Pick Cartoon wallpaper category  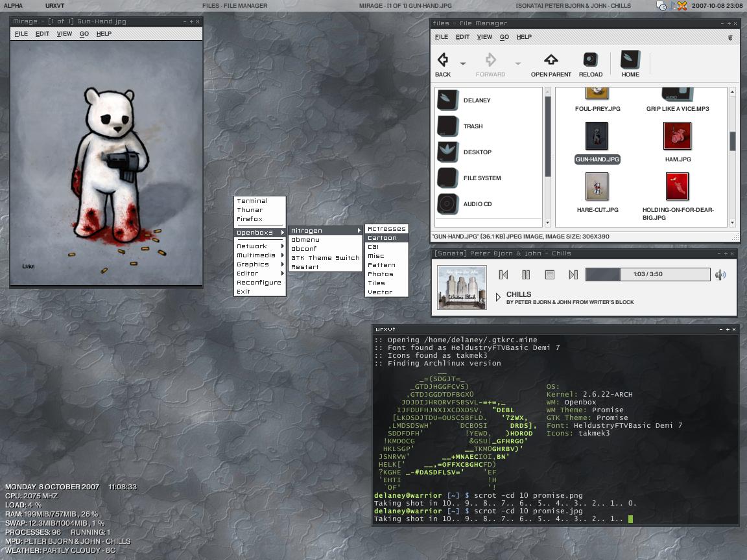coord(386,238)
